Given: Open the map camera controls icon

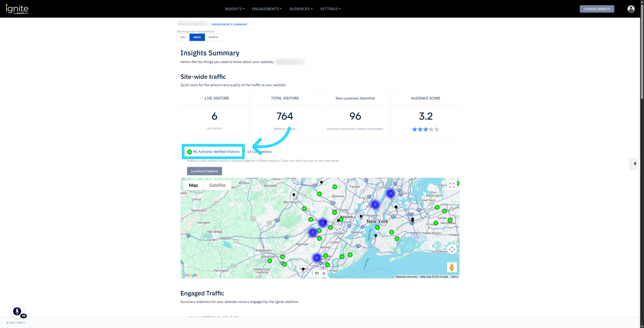Looking at the screenshot, I should click(452, 249).
